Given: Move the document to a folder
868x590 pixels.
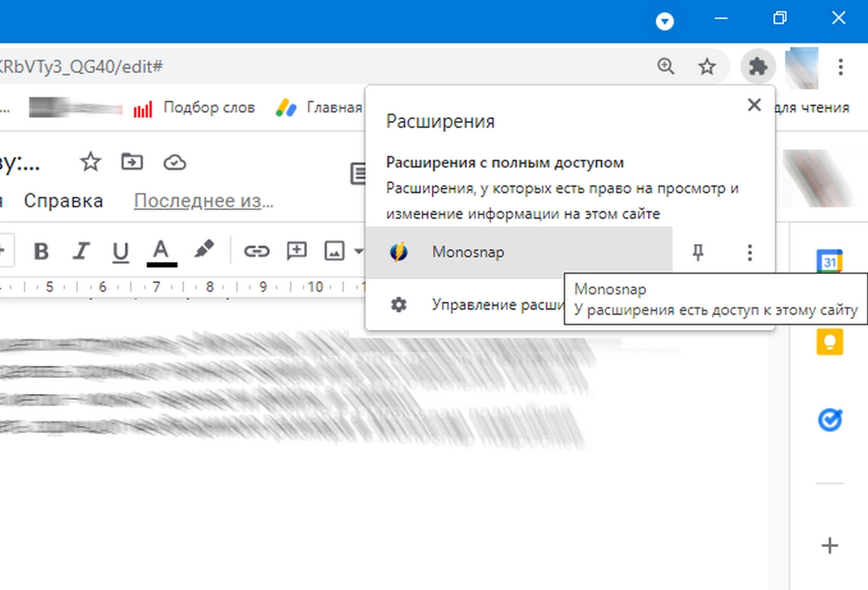Looking at the screenshot, I should click(x=131, y=162).
